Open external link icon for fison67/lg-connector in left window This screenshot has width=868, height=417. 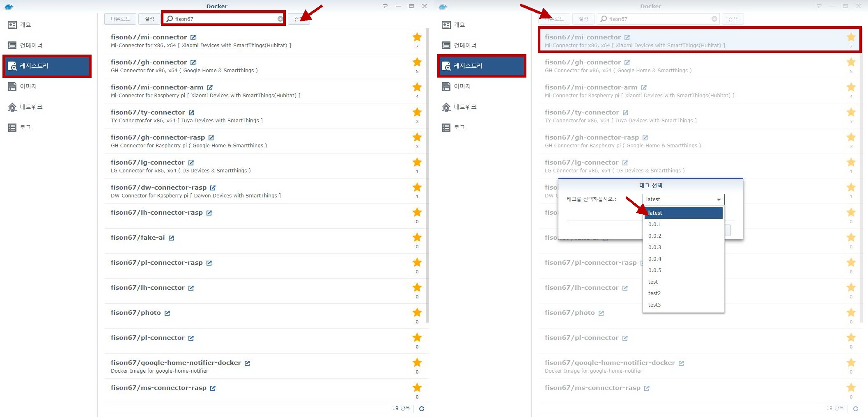pos(191,163)
